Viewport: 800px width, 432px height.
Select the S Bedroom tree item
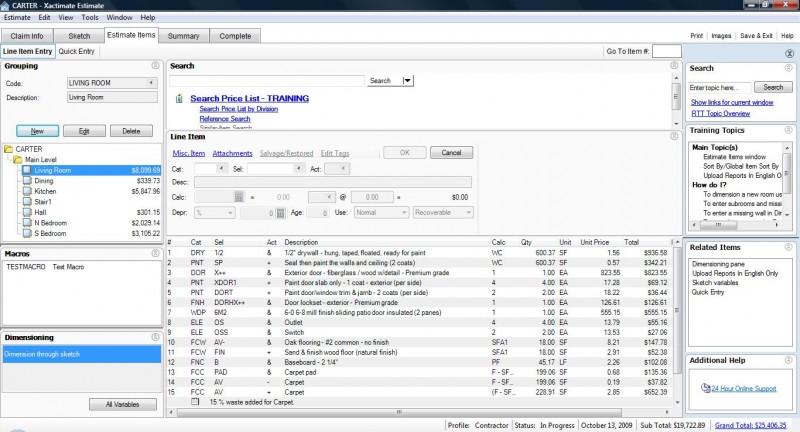click(x=50, y=233)
